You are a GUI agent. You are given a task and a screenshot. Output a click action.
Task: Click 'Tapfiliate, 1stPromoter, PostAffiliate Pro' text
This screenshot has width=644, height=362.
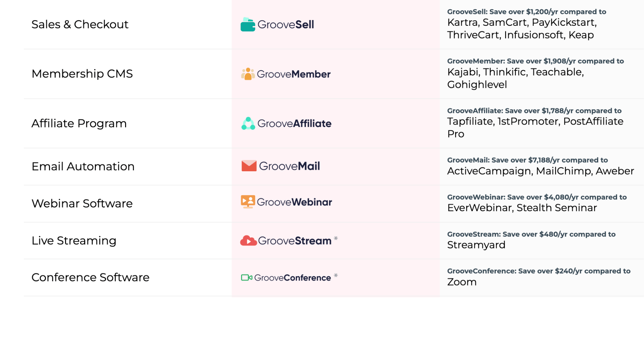535,127
